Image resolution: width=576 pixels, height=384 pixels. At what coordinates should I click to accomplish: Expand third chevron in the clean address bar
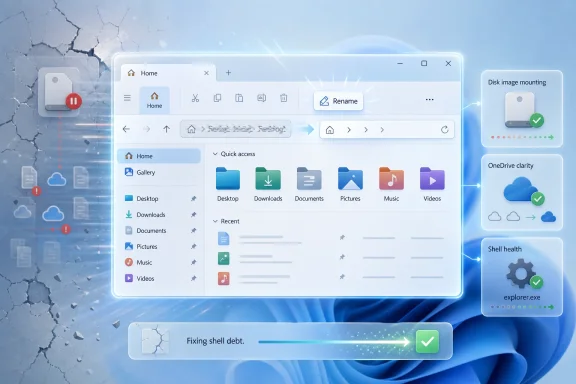[x=382, y=130]
